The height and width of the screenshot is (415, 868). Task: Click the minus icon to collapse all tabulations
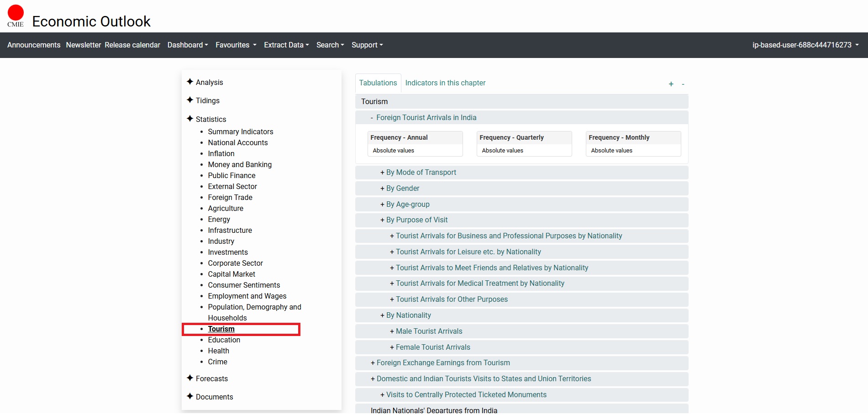pos(683,84)
